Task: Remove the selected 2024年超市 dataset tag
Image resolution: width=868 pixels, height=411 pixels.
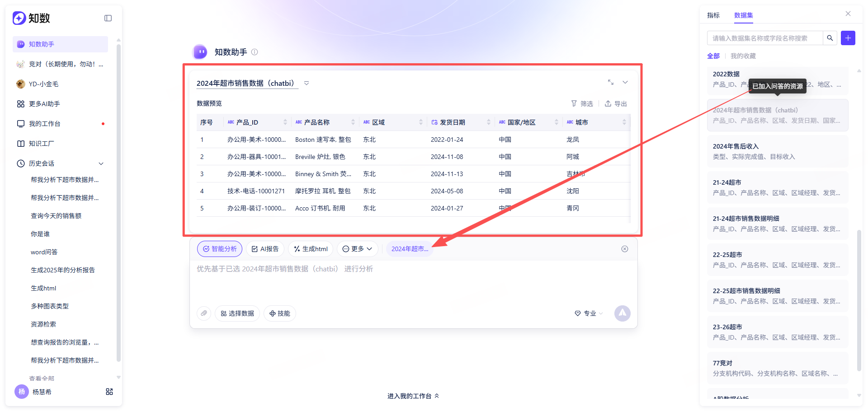Action: (x=625, y=249)
